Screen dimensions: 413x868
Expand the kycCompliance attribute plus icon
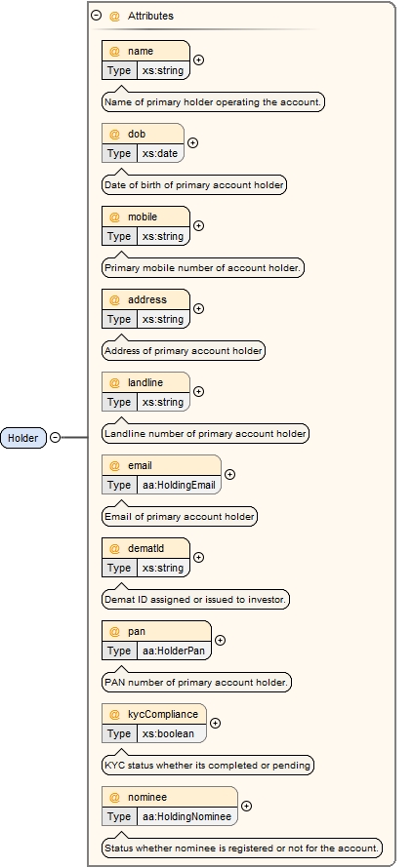(215, 723)
